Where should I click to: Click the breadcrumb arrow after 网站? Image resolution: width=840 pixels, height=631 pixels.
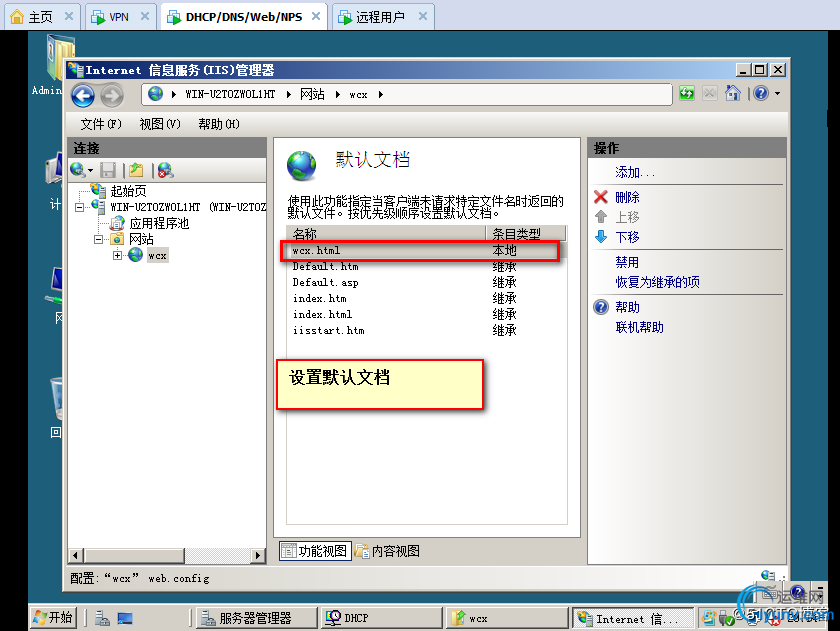click(338, 94)
